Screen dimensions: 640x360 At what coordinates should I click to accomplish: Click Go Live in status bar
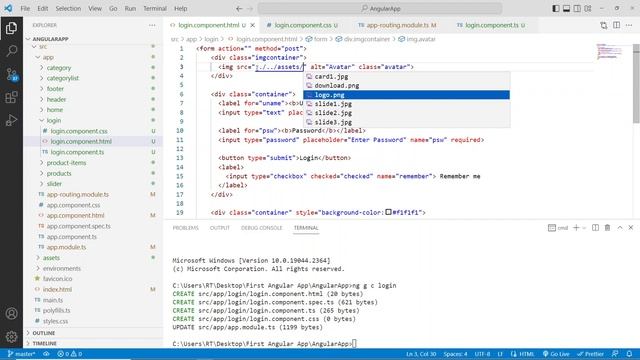[x=556, y=354]
